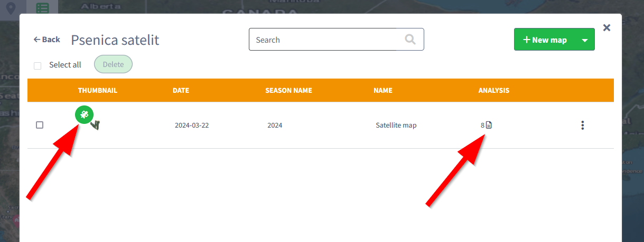Click the green list icon behind dialog
644x242 pixels.
(43, 8)
